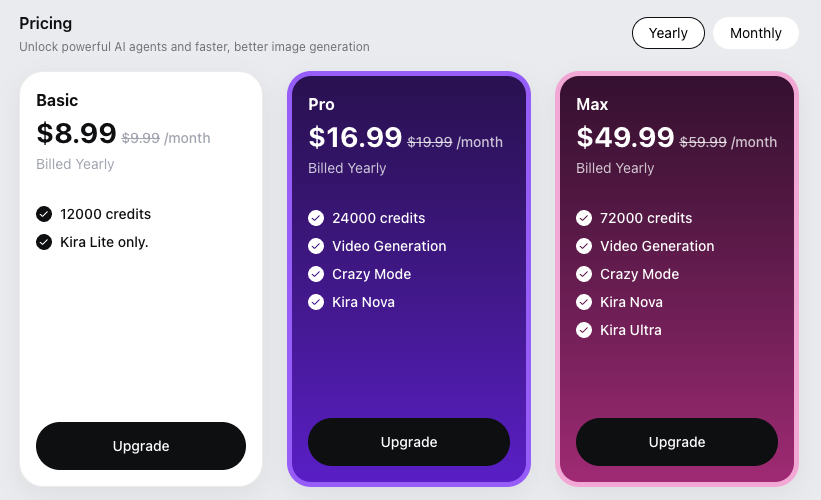Upgrade to the Pro plan
The width and height of the screenshot is (821, 500).
(x=409, y=442)
